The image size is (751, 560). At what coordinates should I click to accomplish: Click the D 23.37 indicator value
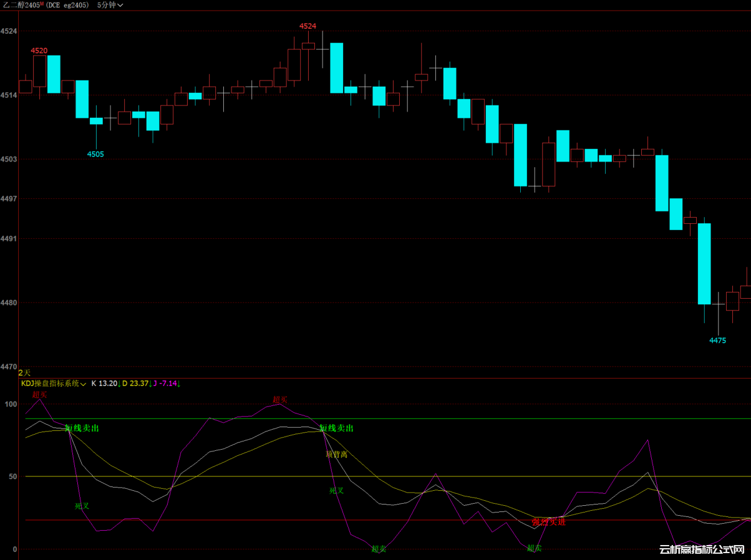[x=136, y=384]
